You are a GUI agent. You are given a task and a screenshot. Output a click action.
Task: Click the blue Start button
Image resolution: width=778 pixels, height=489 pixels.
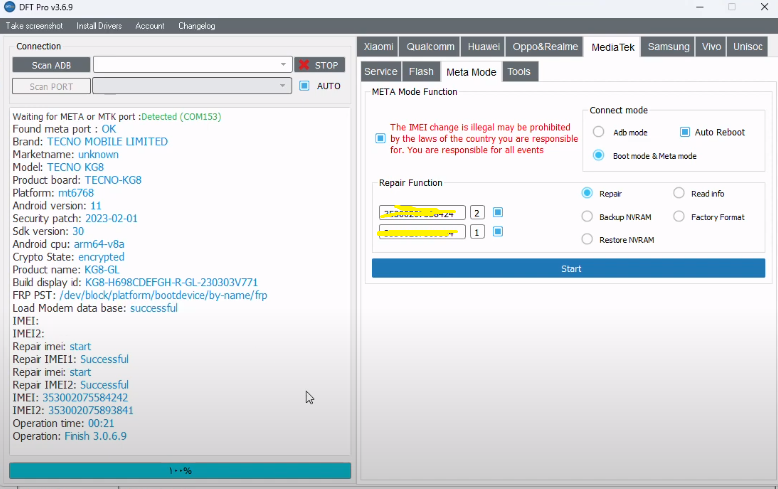[x=568, y=268]
